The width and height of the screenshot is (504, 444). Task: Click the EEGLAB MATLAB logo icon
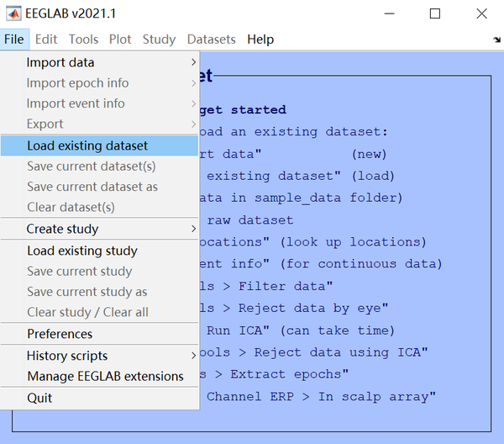tap(14, 13)
